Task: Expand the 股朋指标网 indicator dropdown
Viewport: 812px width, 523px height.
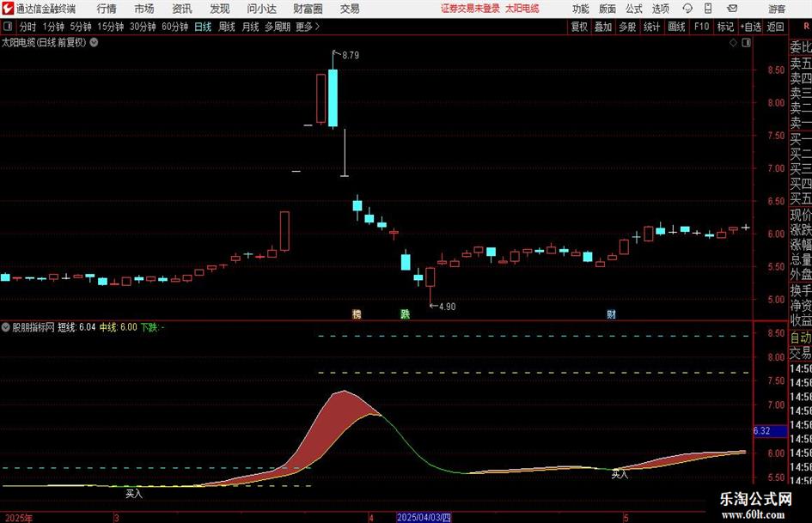Action: 6,327
